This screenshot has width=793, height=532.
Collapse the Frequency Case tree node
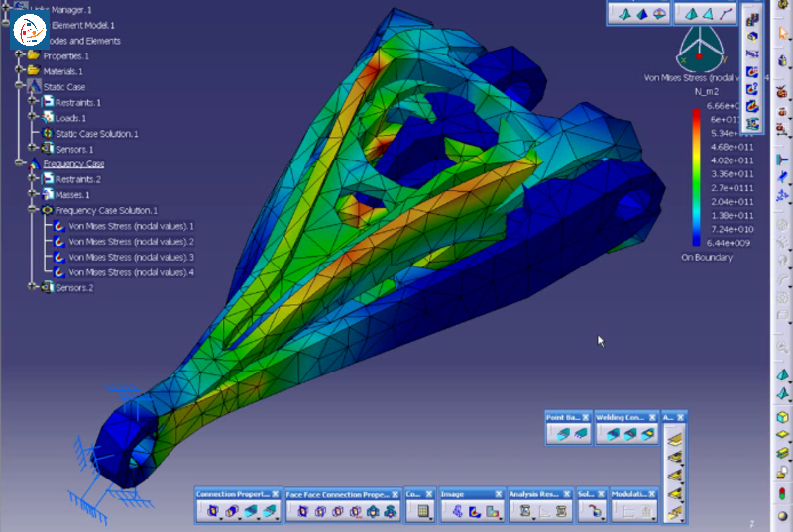(x=19, y=162)
